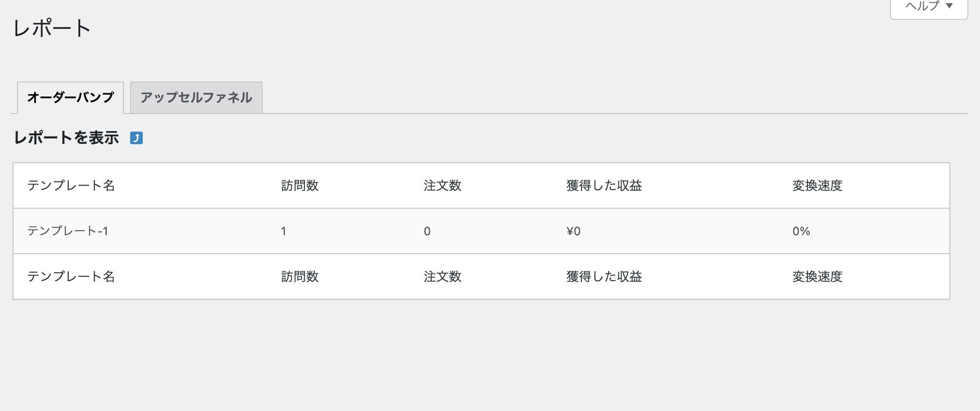
Task: Click the visit count cell for テンプレート-1
Action: [x=284, y=231]
